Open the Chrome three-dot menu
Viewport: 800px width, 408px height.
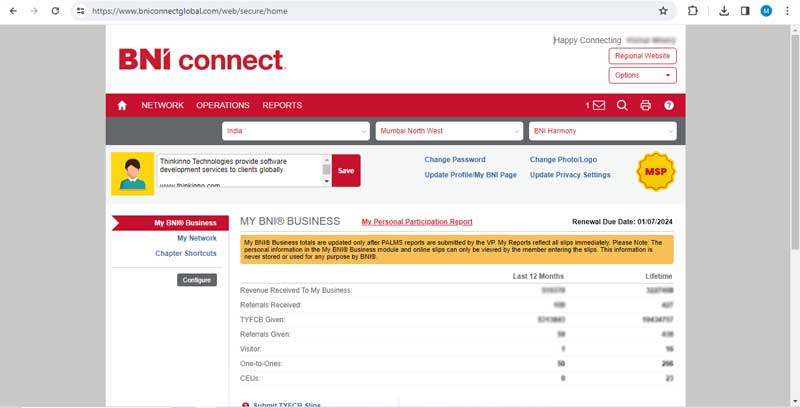(x=787, y=11)
